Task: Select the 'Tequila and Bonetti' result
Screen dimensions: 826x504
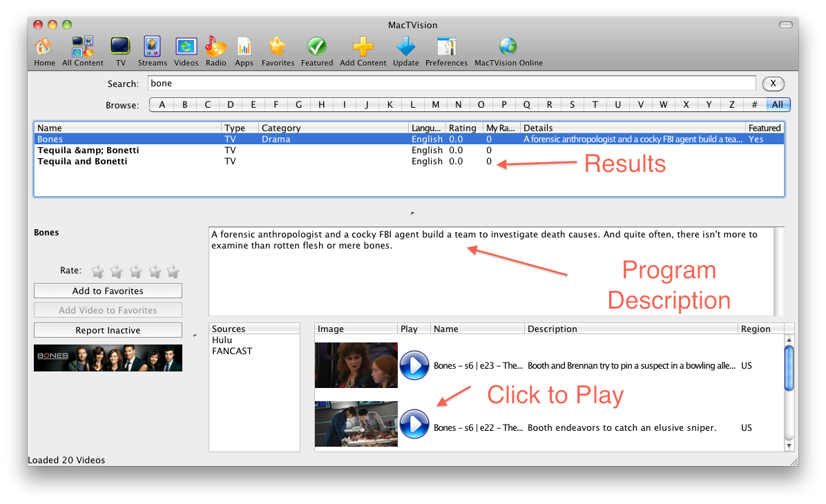Action: [x=410, y=161]
